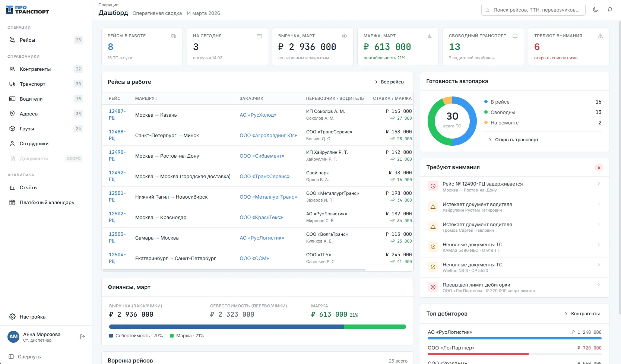
Task: Click the search magnifier icon
Action: tap(488, 10)
